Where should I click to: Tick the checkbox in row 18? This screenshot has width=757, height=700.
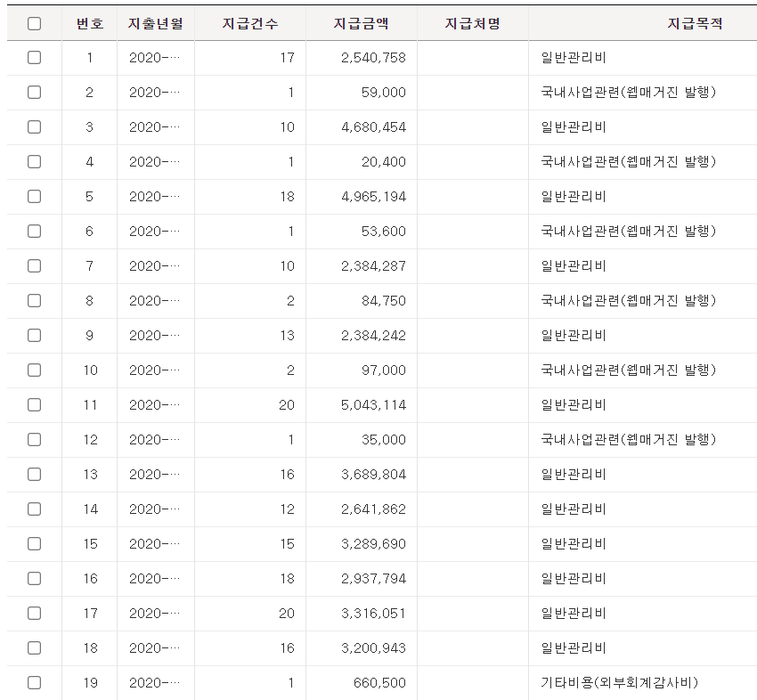[34, 648]
